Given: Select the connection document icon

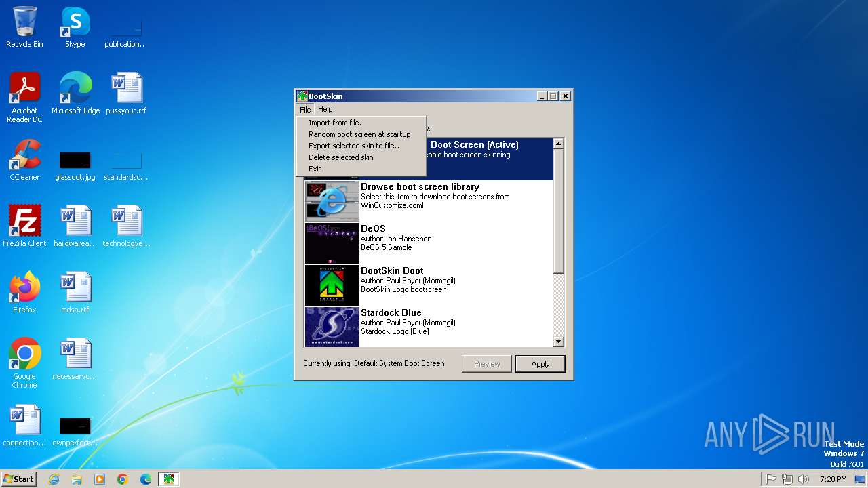Looking at the screenshot, I should coord(24,426).
